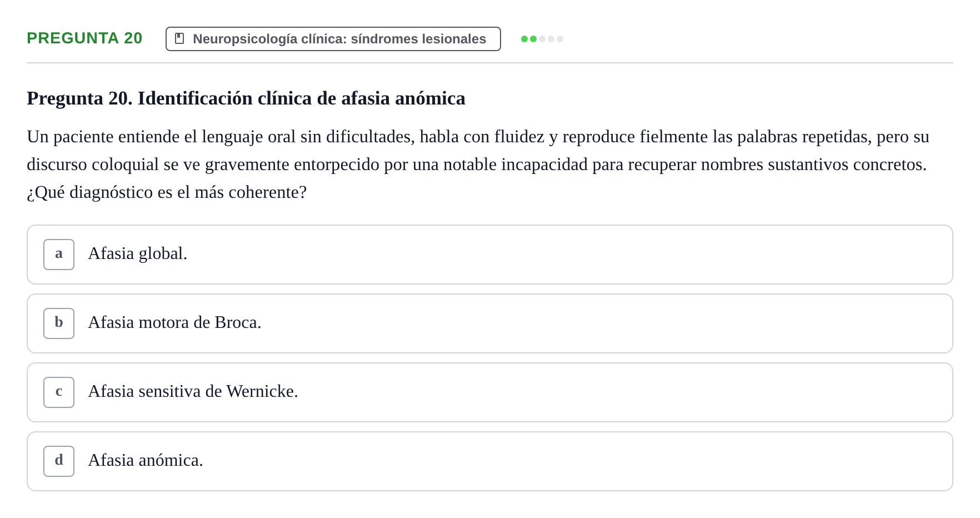Choose answer Afasia sensitiva de Wernicke
980x518 pixels.
(490, 392)
